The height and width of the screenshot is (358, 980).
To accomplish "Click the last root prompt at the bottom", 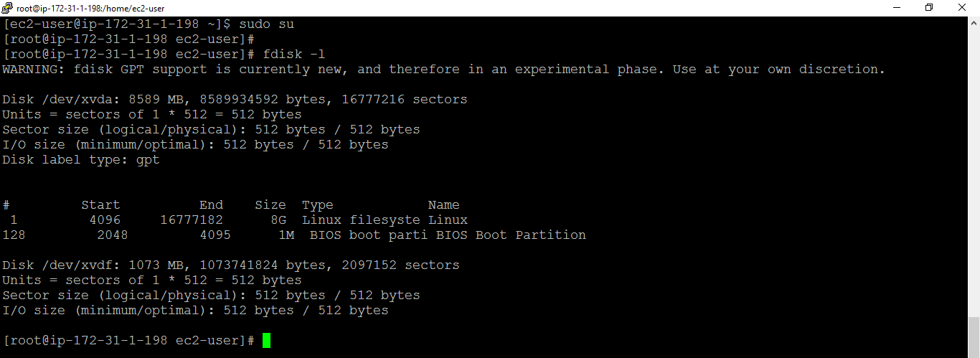I will point(129,341).
